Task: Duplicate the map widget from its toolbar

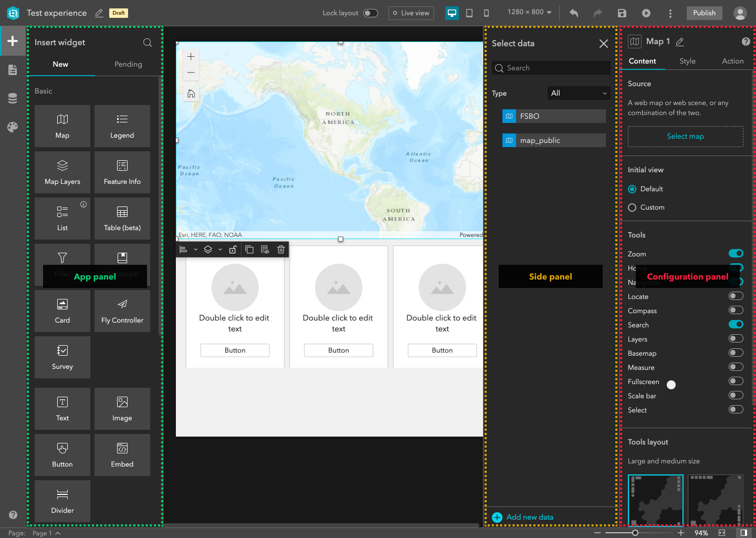Action: pyautogui.click(x=249, y=249)
